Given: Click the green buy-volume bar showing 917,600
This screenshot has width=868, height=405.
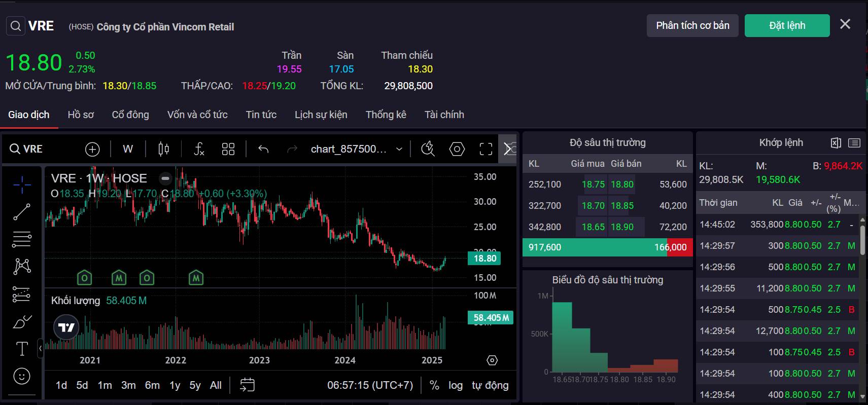Looking at the screenshot, I should (x=595, y=247).
